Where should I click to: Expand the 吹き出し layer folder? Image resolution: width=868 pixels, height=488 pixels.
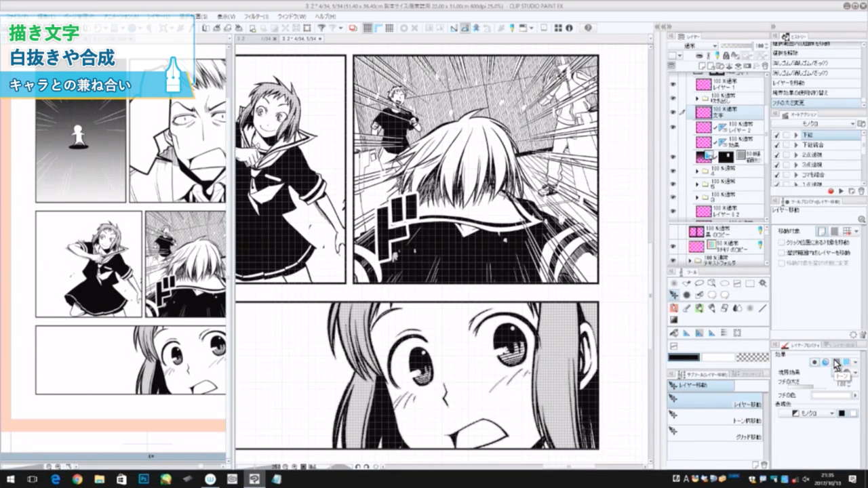point(697,99)
